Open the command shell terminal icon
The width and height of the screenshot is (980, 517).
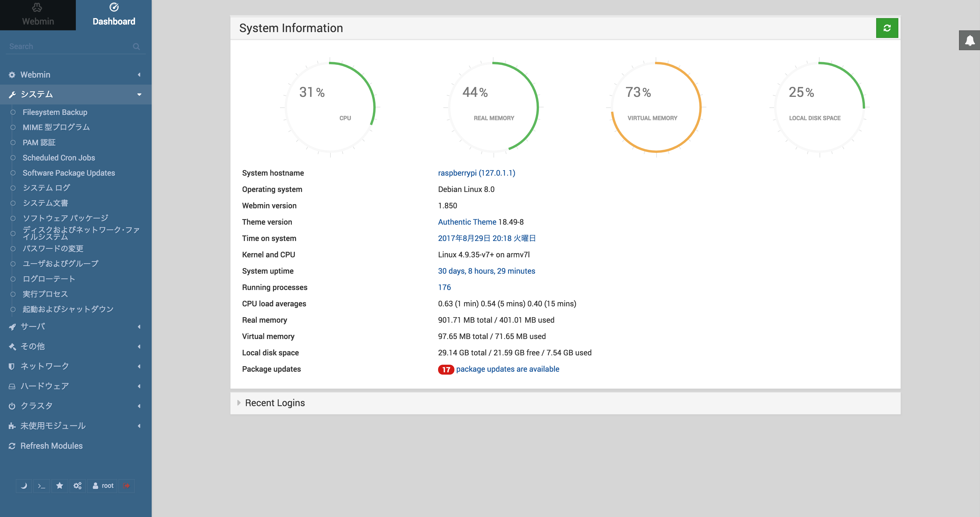[x=42, y=486]
